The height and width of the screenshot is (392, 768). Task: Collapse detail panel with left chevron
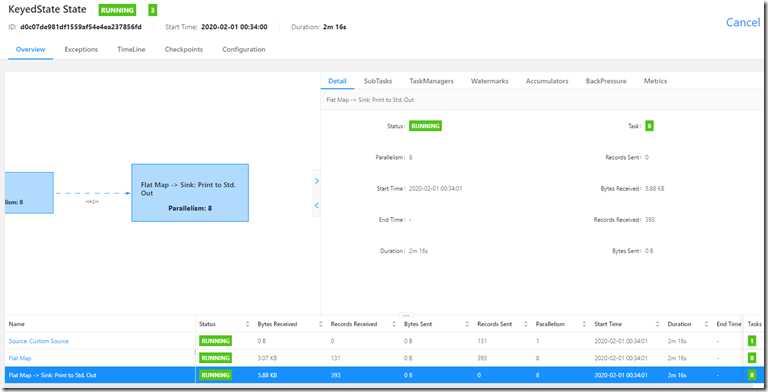pos(316,205)
